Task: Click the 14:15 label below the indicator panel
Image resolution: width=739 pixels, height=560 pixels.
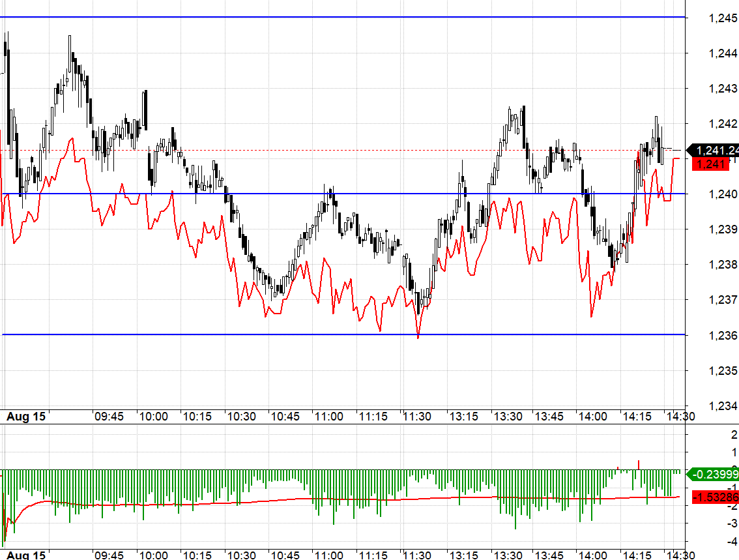Action: point(637,555)
